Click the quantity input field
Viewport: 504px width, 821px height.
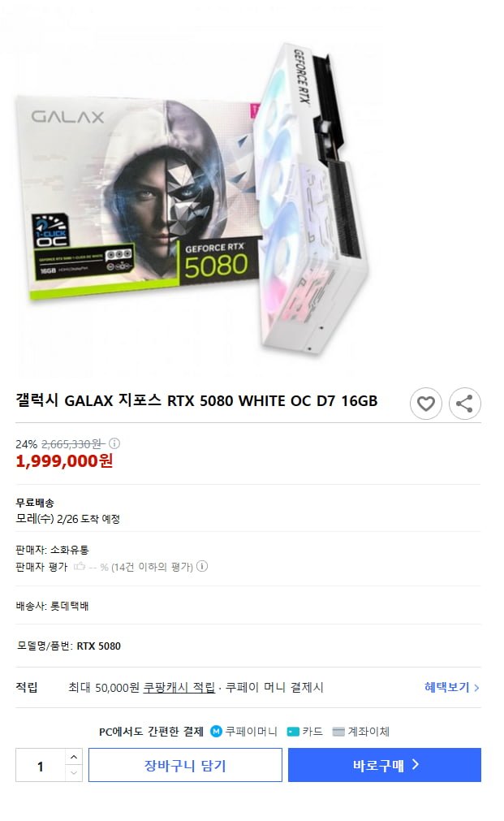tap(41, 765)
